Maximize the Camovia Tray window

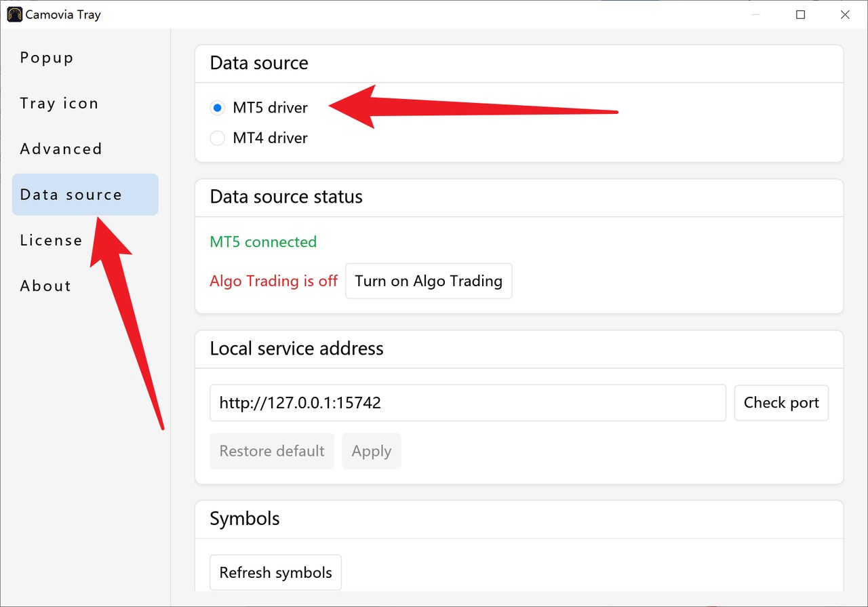(x=800, y=14)
